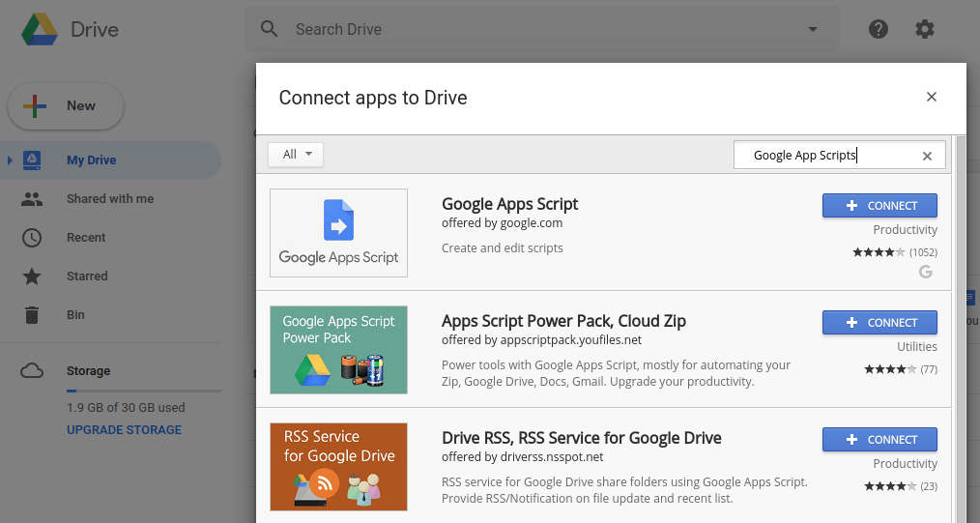Click Connect apps to Drive heading
Screen dimensions: 980x523
pos(373,98)
